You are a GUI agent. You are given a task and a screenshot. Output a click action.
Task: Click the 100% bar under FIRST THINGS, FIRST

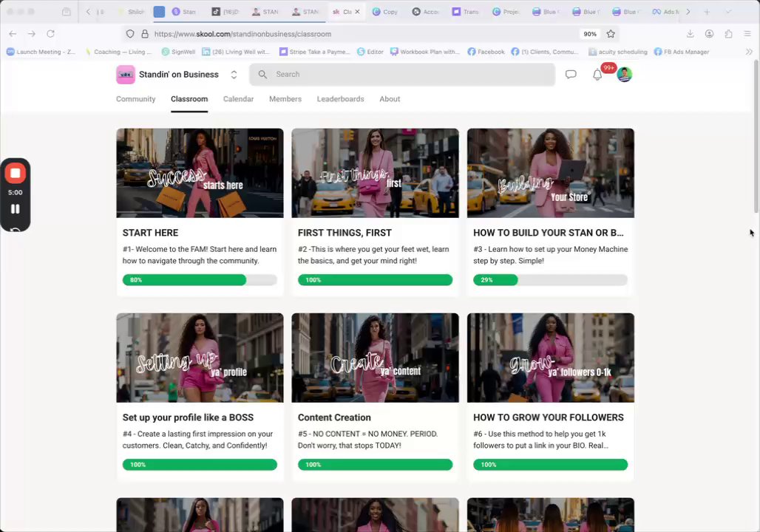(375, 280)
